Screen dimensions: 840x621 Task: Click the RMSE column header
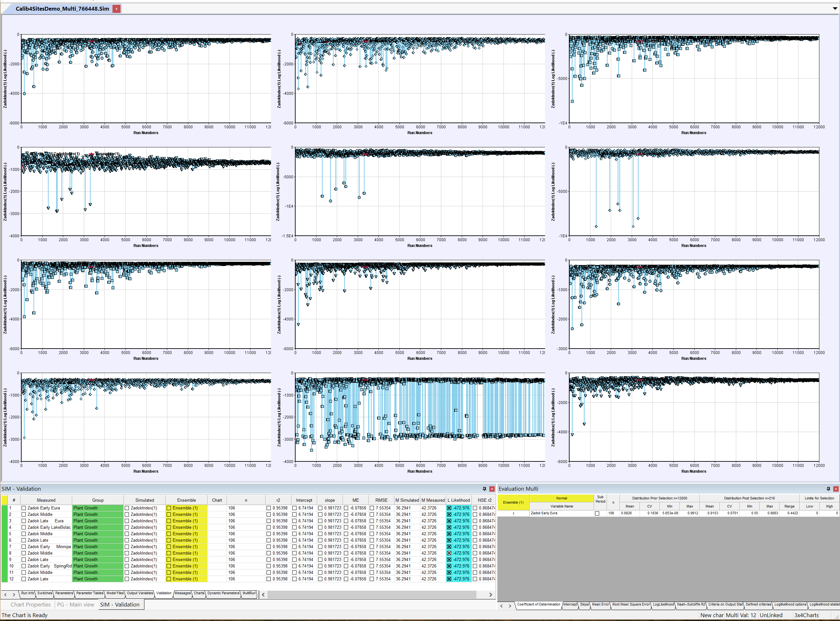[381, 500]
